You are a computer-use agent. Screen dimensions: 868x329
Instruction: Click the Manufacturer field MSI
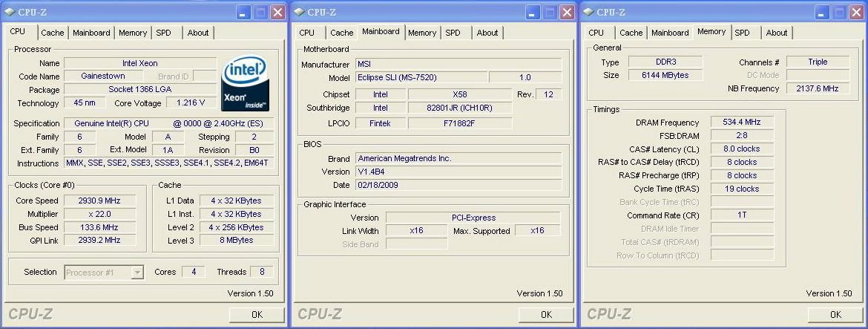458,65
